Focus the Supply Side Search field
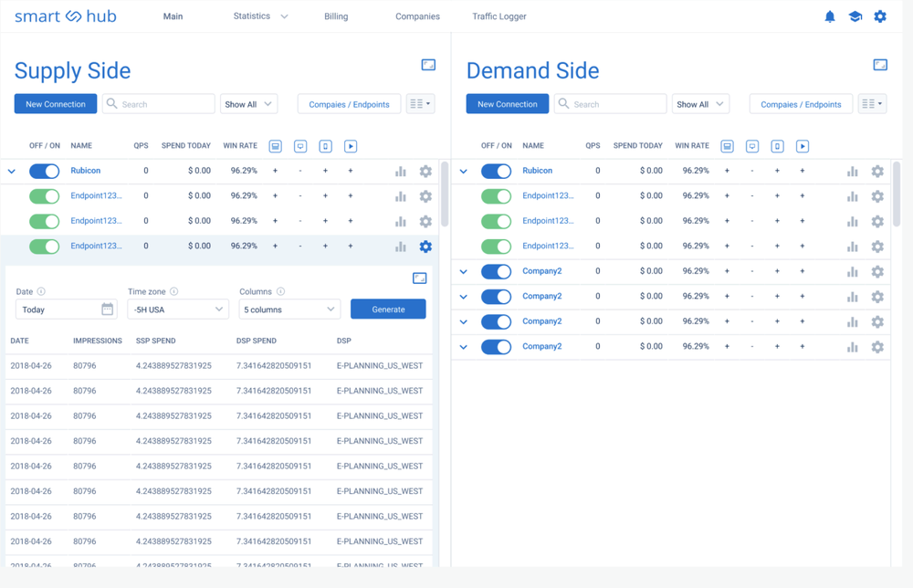 tap(158, 104)
